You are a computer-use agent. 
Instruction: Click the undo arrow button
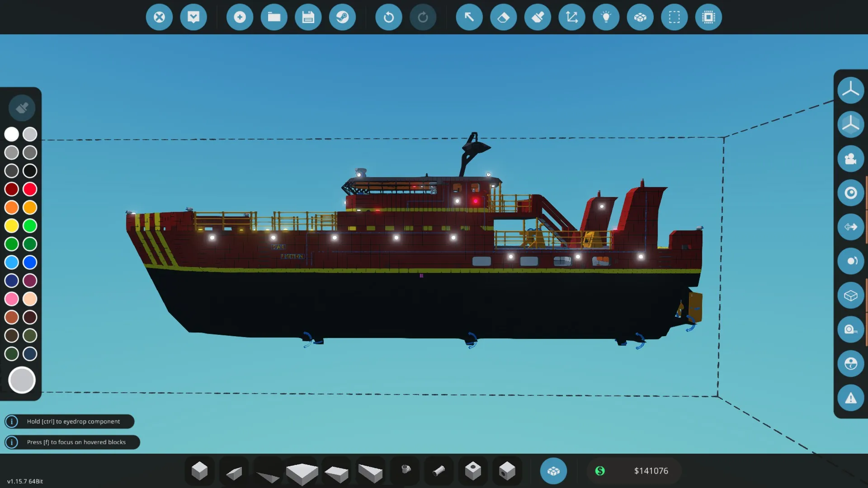388,17
